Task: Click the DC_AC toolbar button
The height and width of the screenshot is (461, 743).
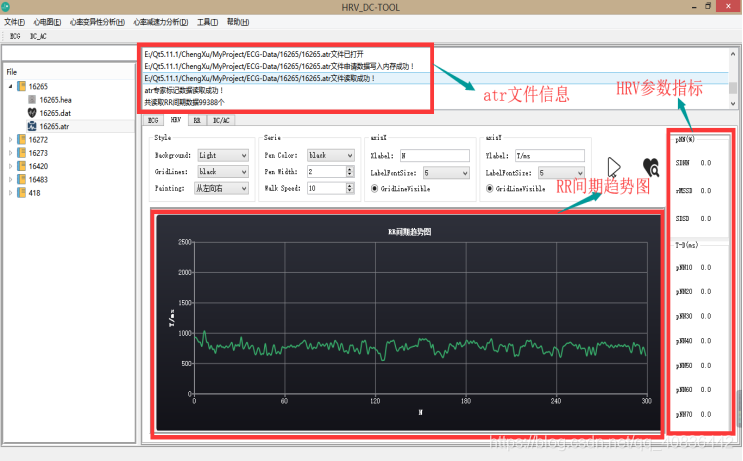Action: (38, 36)
